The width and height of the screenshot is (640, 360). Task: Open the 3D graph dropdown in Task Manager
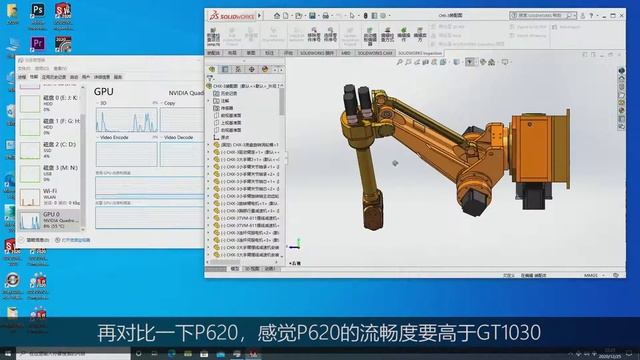click(98, 103)
